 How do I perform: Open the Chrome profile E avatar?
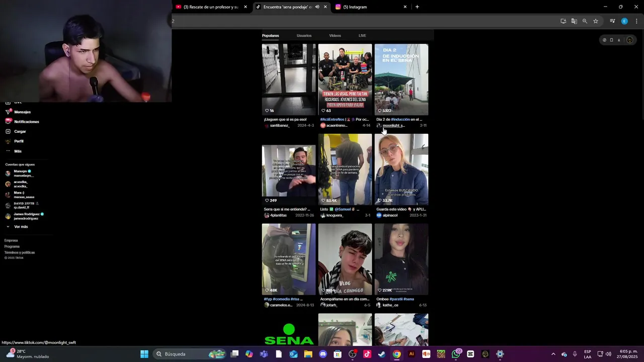click(x=624, y=21)
